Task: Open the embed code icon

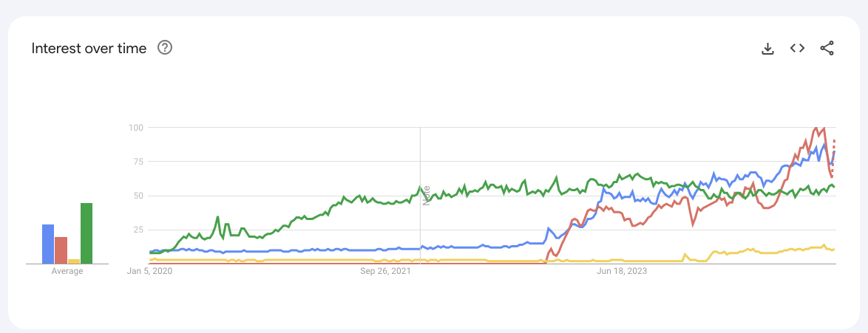Action: click(x=797, y=49)
